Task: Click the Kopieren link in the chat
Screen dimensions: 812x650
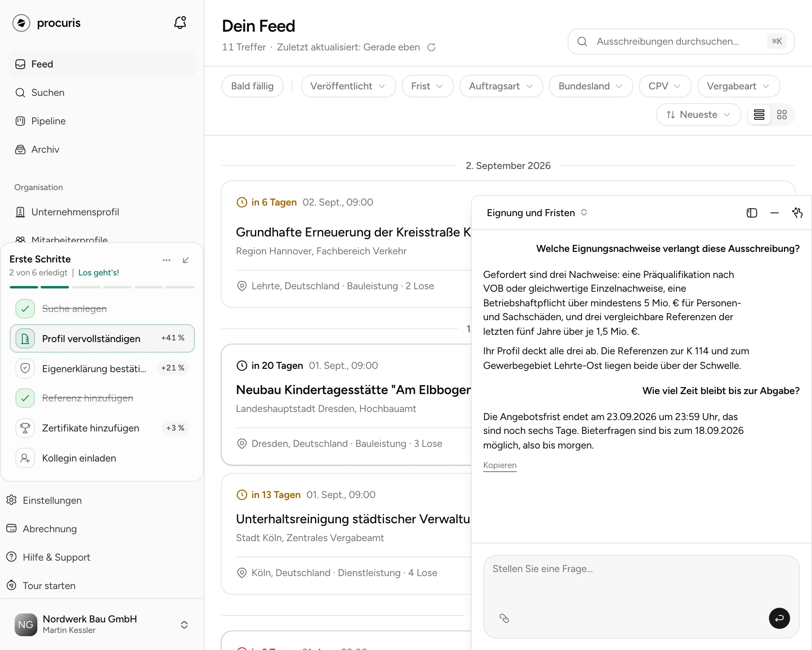Action: point(500,465)
